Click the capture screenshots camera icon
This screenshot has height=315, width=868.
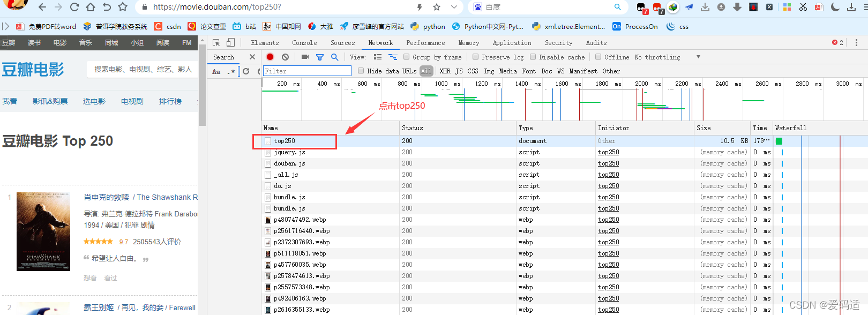click(305, 57)
